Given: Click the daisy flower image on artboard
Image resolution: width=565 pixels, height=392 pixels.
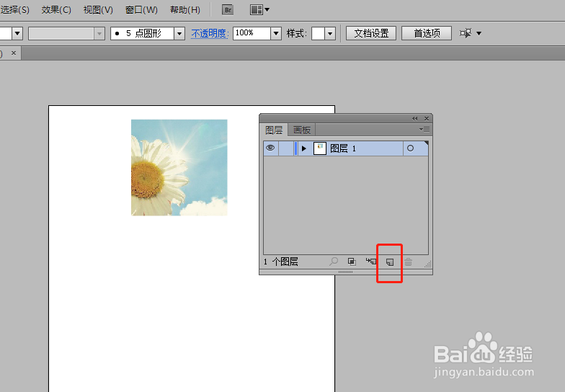Looking at the screenshot, I should click(179, 167).
